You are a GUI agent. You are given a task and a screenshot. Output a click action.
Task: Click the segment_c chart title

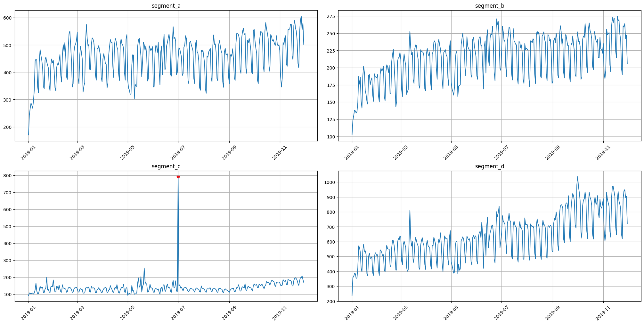[166, 166]
